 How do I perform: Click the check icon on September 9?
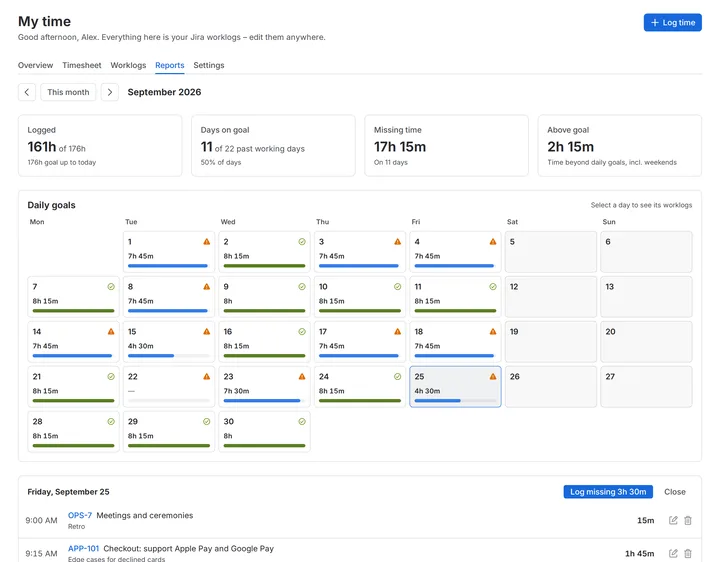(x=302, y=287)
